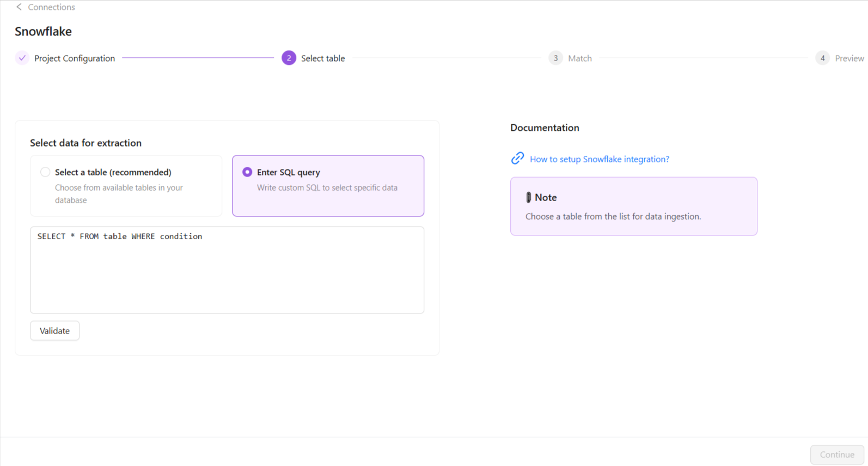Click the note text about data ingestion
The width and height of the screenshot is (868, 466).
613,216
